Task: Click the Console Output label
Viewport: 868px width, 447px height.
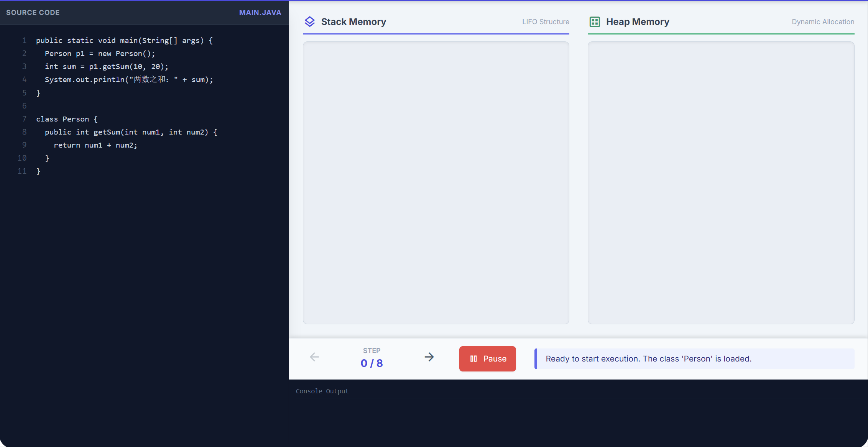Action: pyautogui.click(x=322, y=391)
